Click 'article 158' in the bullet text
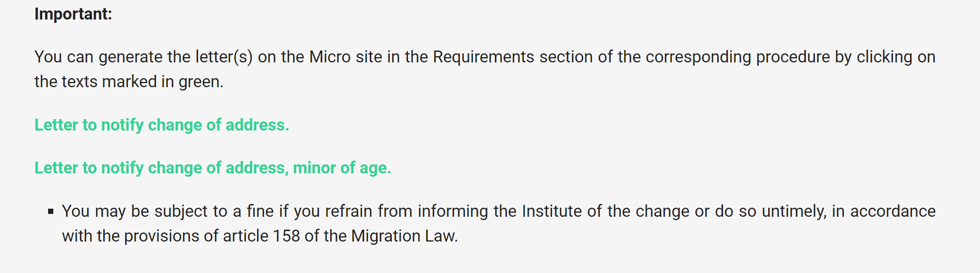The image size is (980, 273). (x=261, y=236)
